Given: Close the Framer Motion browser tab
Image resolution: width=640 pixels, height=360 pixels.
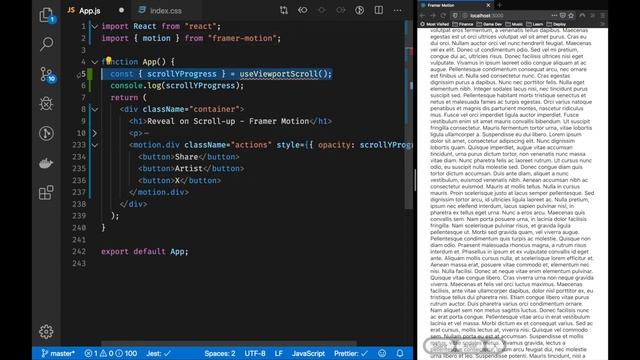Looking at the screenshot, I should tap(488, 5).
